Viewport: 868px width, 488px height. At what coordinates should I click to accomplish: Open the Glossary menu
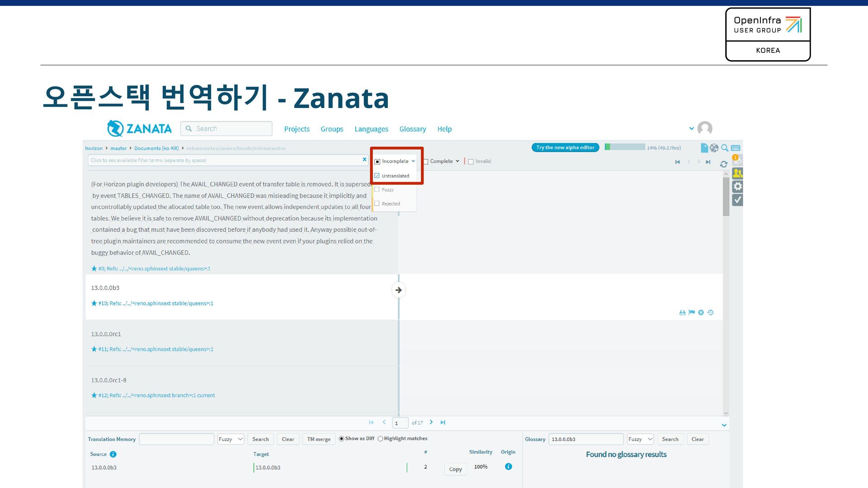(x=413, y=129)
